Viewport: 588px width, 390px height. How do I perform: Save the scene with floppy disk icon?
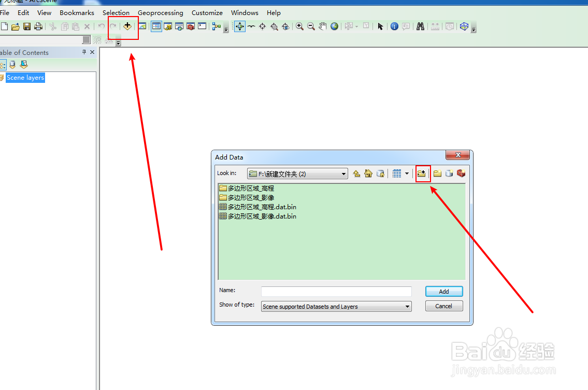click(26, 26)
